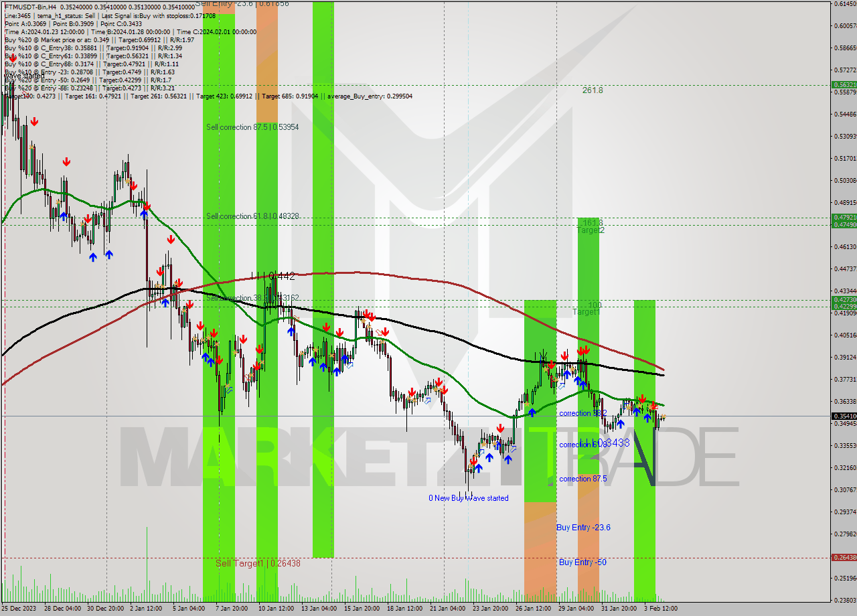Click the red 'Sell Target1 | 0.26438' label
Viewport: 857px width, 616px height.
click(258, 564)
